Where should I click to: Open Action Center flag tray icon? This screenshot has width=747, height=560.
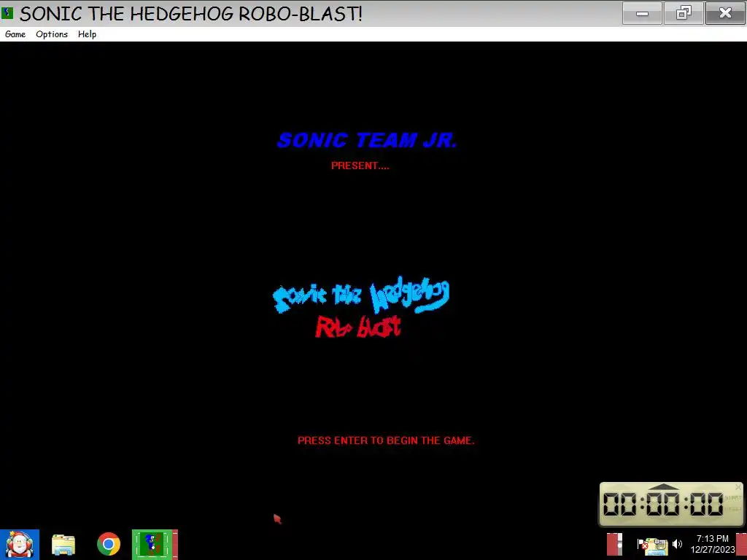pos(641,544)
